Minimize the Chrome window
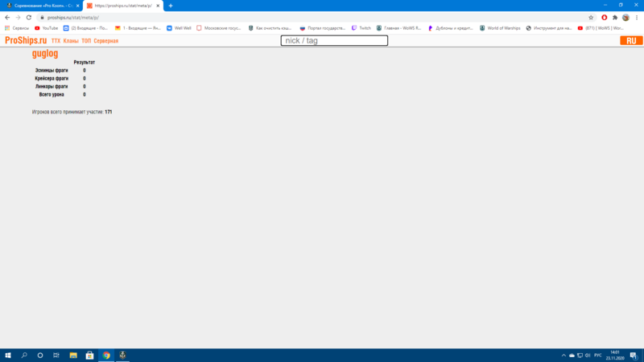Screen dimensions: 644x362 tap(605, 5)
